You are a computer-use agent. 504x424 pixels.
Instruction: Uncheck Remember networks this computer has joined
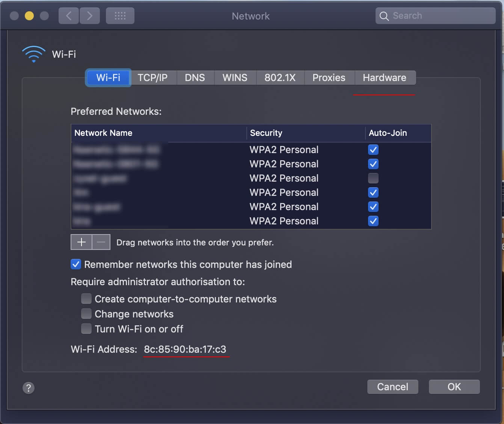coord(75,264)
